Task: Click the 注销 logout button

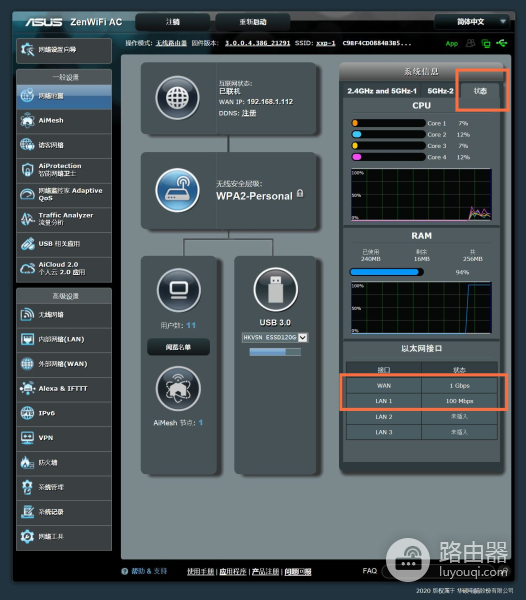Action: [173, 22]
